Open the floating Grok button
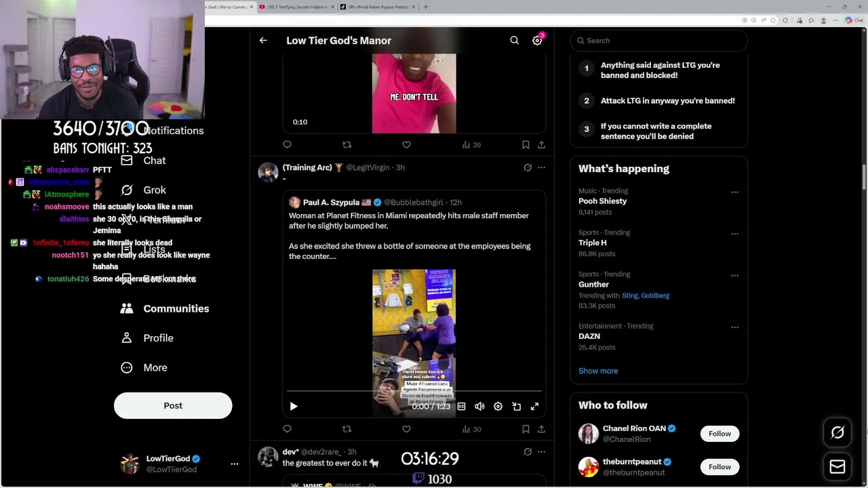 point(837,432)
